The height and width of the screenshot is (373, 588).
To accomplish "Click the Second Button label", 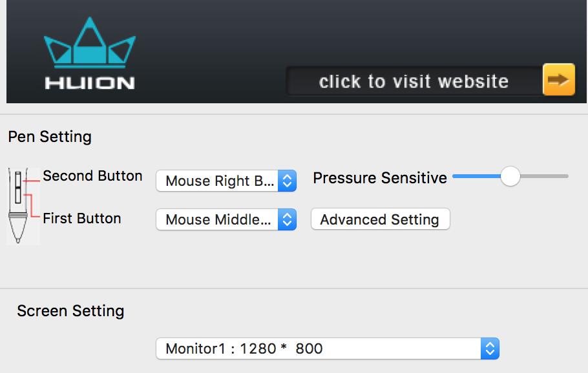I will pyautogui.click(x=92, y=176).
